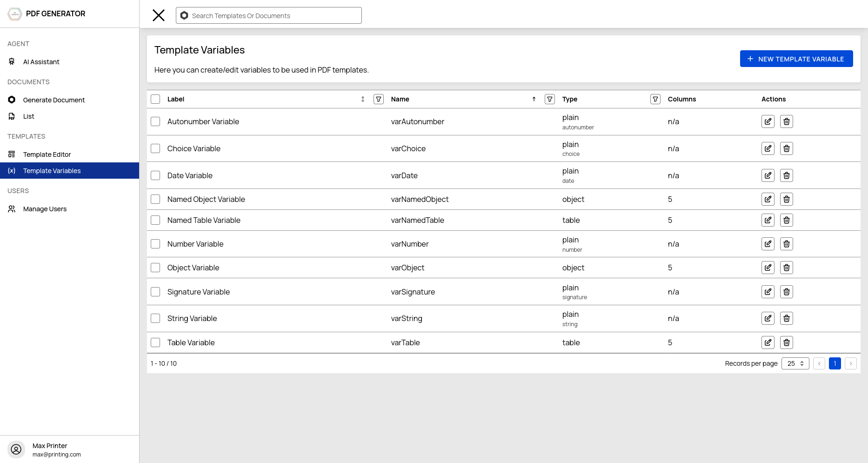The height and width of the screenshot is (463, 868).
Task: Check the Date Variable row checkbox
Action: click(x=155, y=175)
